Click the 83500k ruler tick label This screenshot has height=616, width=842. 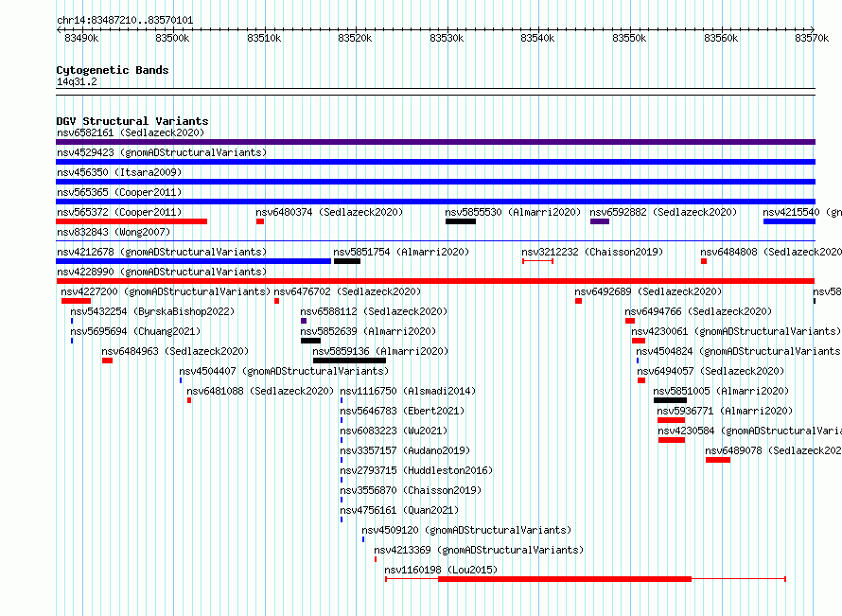pyautogui.click(x=172, y=38)
